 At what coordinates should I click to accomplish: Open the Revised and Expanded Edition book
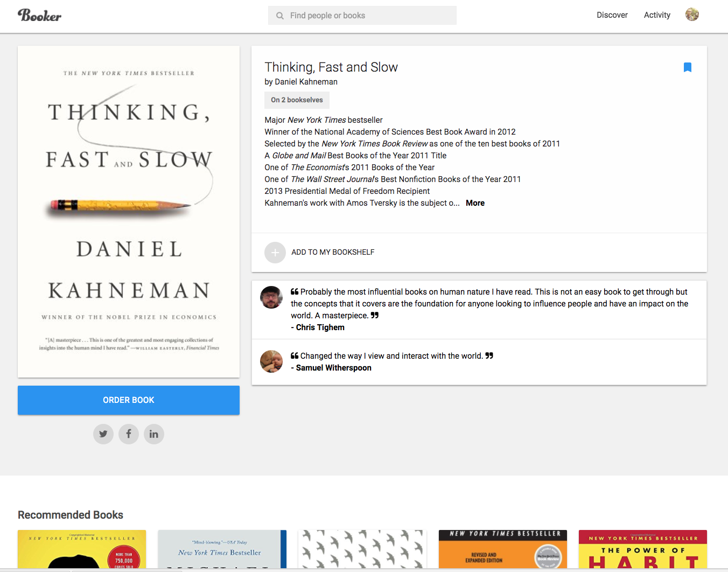click(x=503, y=549)
